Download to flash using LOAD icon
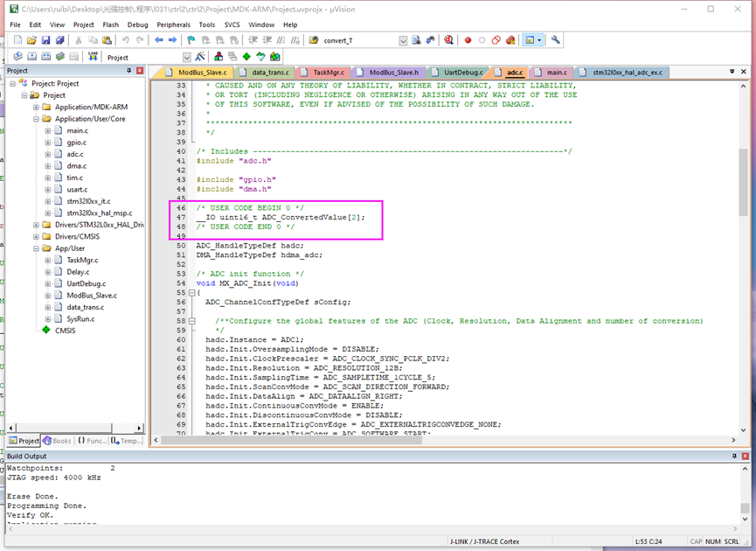The height and width of the screenshot is (551, 756). click(x=93, y=57)
